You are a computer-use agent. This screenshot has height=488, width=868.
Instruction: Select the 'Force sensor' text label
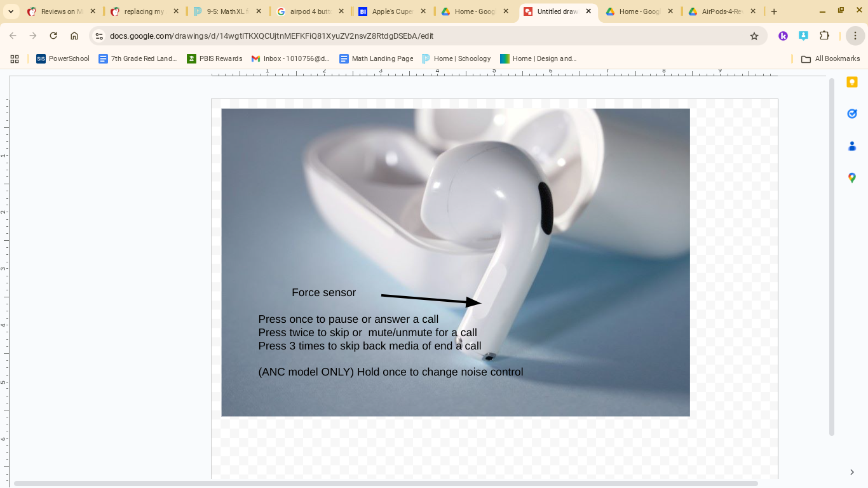(324, 293)
